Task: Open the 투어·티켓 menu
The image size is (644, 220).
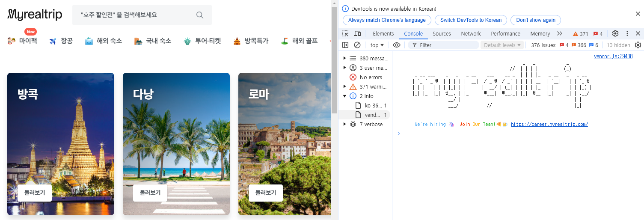Action: (x=202, y=41)
